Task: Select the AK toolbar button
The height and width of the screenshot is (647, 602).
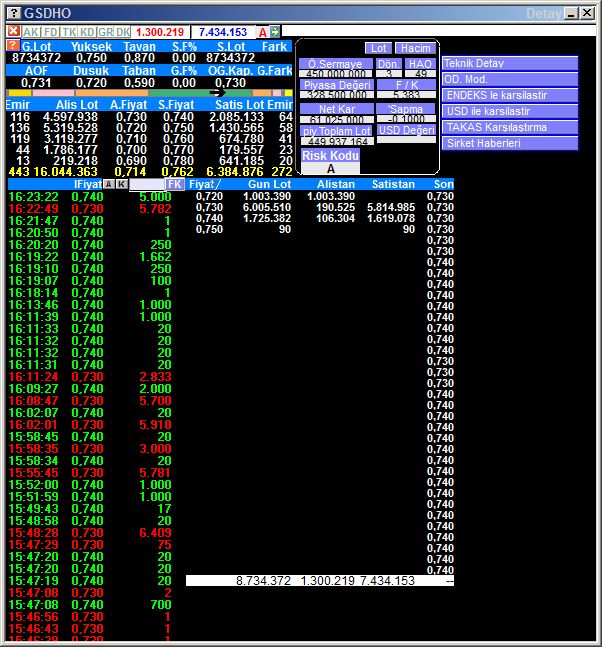Action: click(x=31, y=32)
